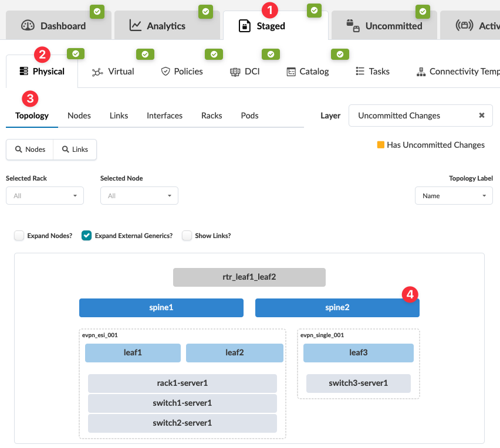Clear the Uncommitted Changes layer selection

[481, 116]
